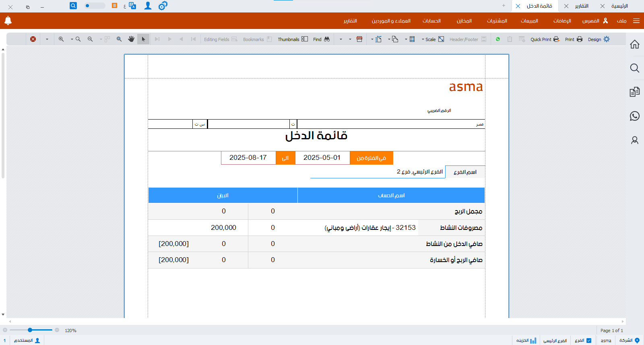Viewport: 644px width, 345px height.
Task: Open settings gears icon in title bar
Action: pos(163,6)
